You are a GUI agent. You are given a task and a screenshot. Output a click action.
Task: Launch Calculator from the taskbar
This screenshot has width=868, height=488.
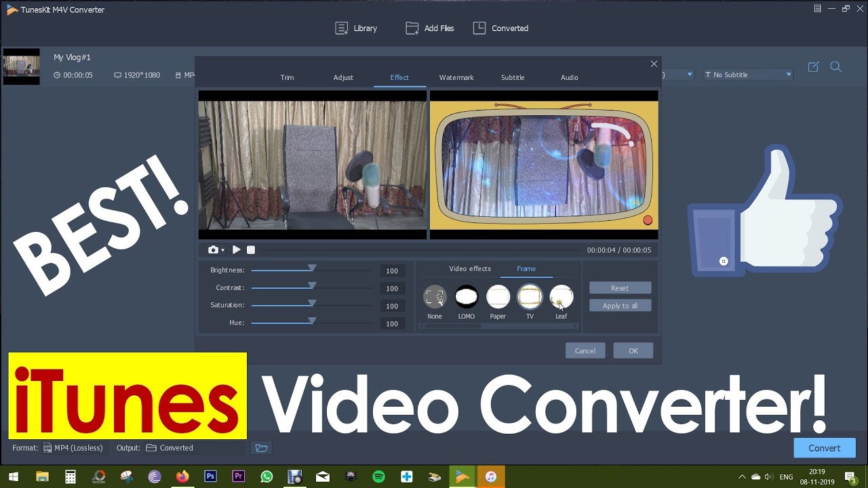[x=71, y=477]
